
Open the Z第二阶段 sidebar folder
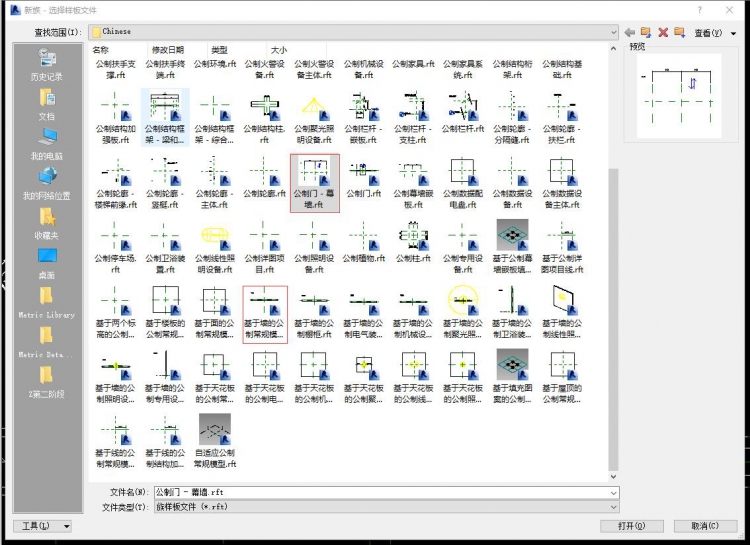coord(46,382)
